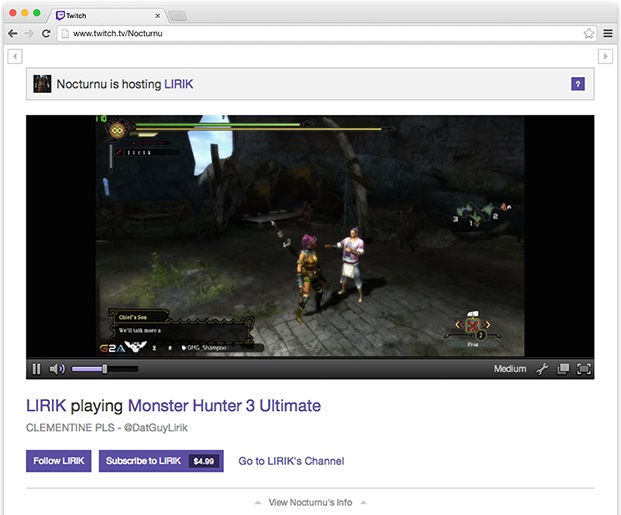
Task: Click the stream video area
Action: coord(310,237)
